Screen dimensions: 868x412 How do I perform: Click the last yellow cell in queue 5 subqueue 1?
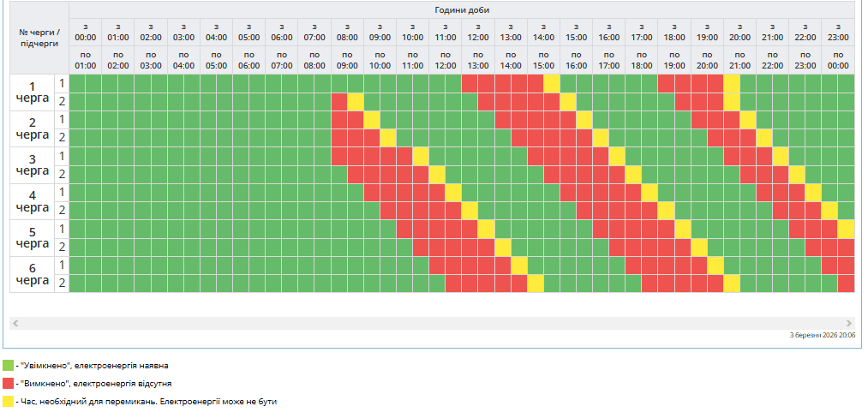pos(847,229)
